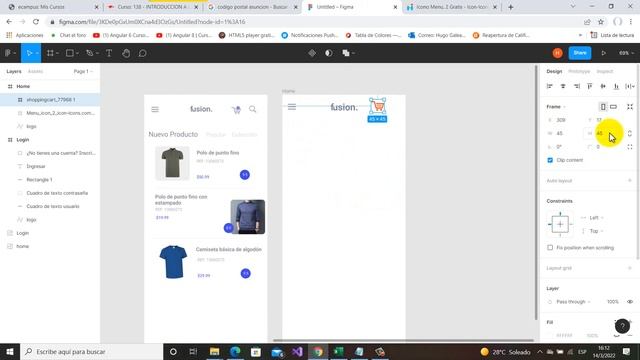Switch to the Assets tab
This screenshot has width=640, height=360.
click(x=35, y=71)
